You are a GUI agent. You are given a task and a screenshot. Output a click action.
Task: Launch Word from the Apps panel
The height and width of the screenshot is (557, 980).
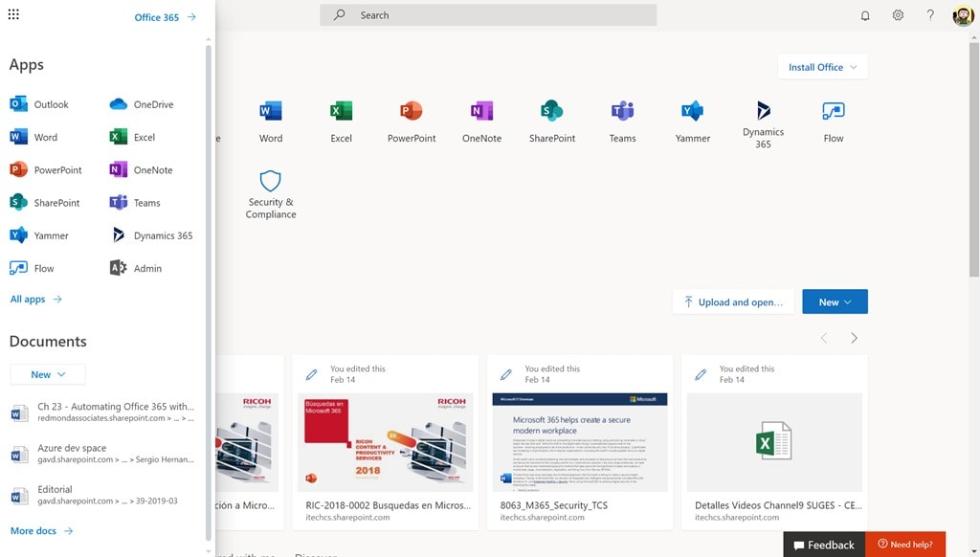pyautogui.click(x=33, y=137)
